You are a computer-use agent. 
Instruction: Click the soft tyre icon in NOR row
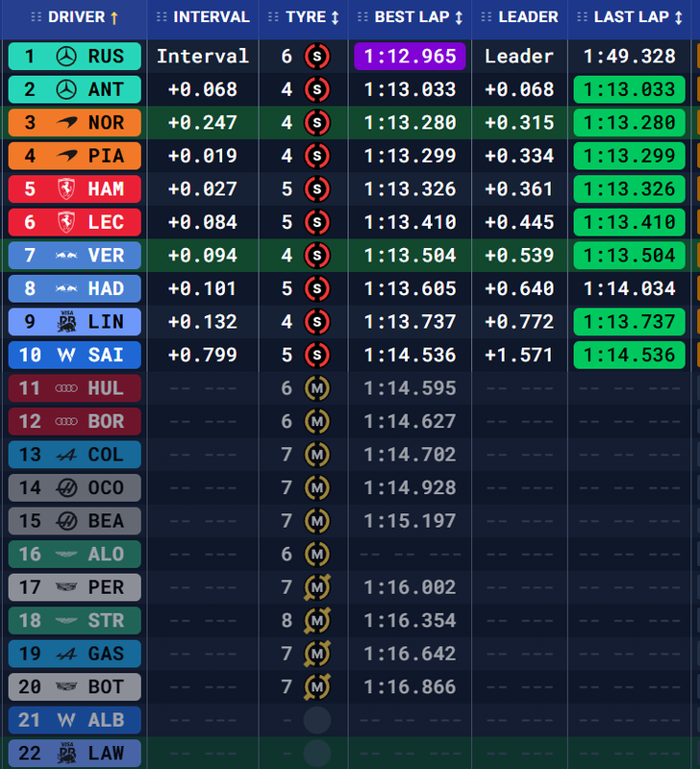(x=317, y=123)
